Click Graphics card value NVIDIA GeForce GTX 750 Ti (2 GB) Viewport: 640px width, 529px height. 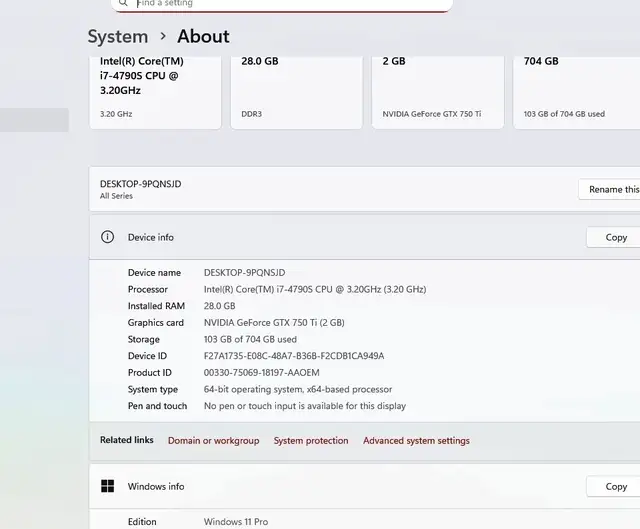pos(274,323)
